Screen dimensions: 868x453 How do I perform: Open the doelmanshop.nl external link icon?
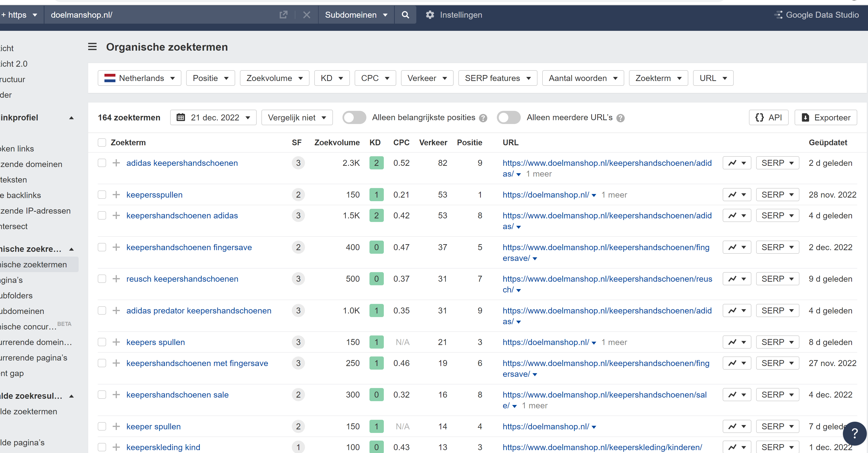pos(283,15)
